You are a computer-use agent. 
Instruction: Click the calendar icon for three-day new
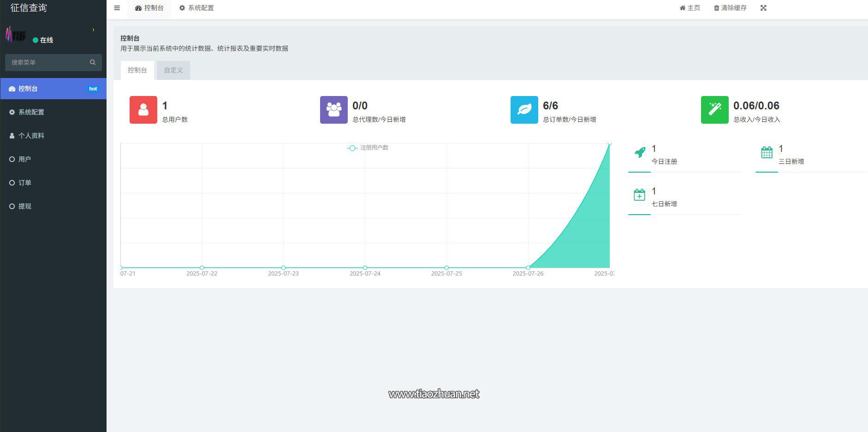(x=767, y=152)
